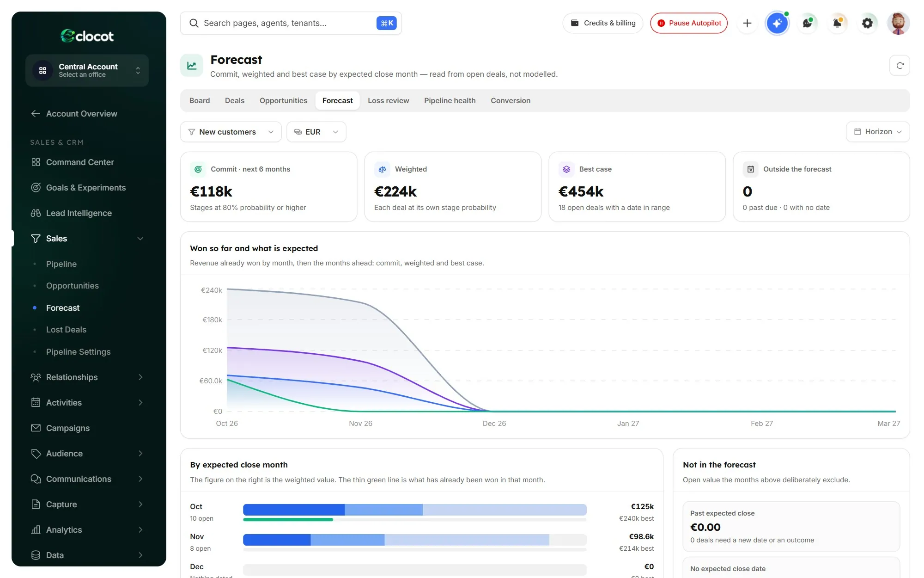Open Campaigns in the sidebar

(87, 428)
